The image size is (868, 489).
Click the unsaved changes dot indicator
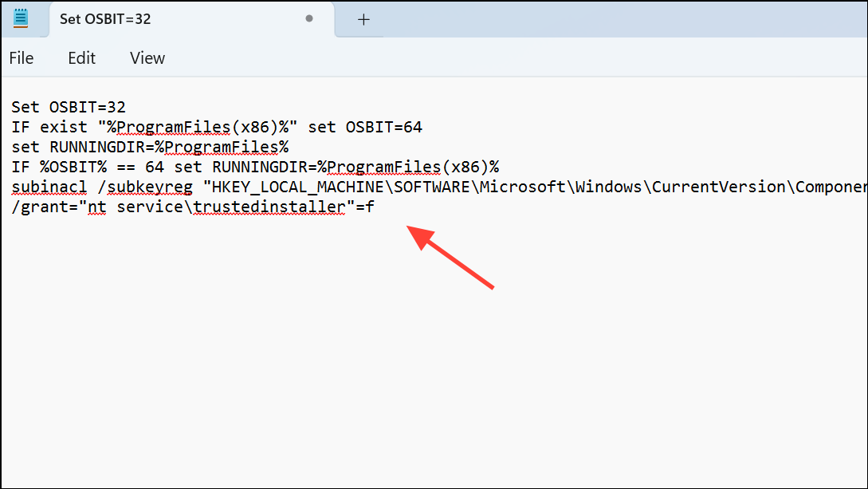pyautogui.click(x=308, y=18)
